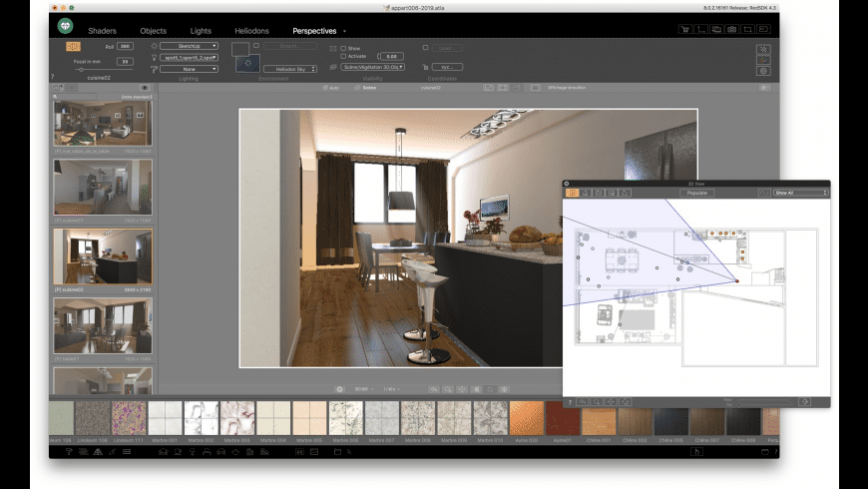Select the Marbre 005 peach tile swatch
868x489 pixels.
point(309,418)
